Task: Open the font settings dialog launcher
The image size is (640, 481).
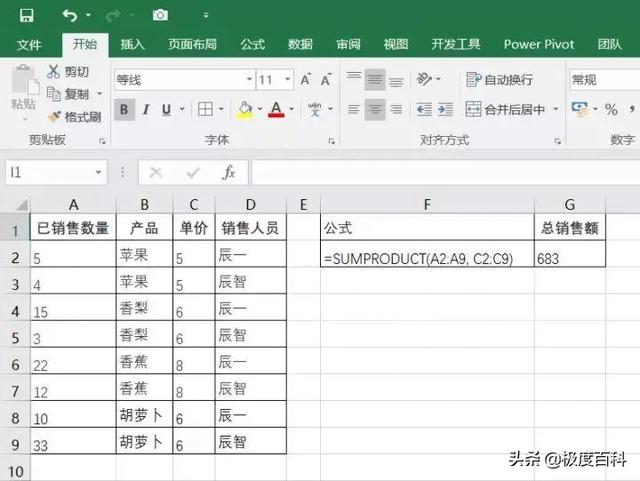Action: pos(331,141)
